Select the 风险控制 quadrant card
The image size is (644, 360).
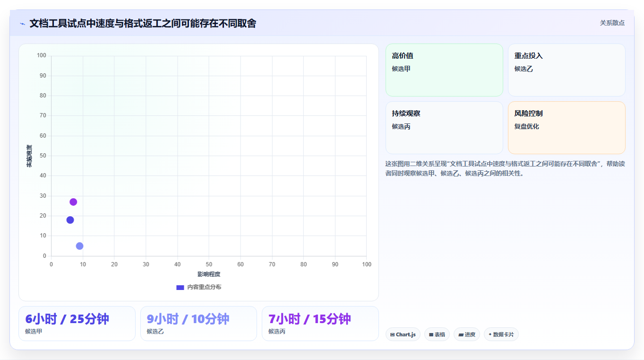[x=567, y=128]
